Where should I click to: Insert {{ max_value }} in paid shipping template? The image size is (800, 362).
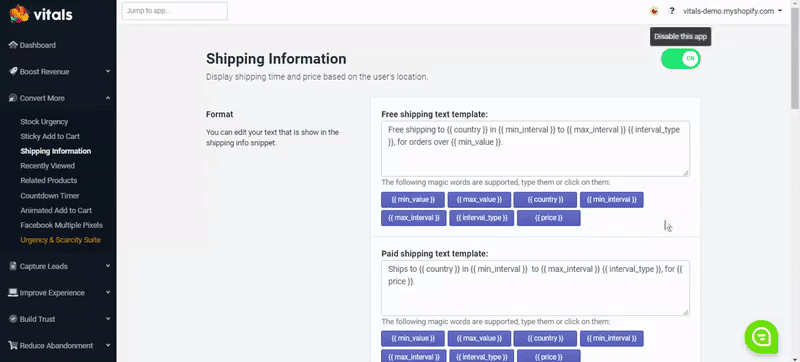click(479, 339)
